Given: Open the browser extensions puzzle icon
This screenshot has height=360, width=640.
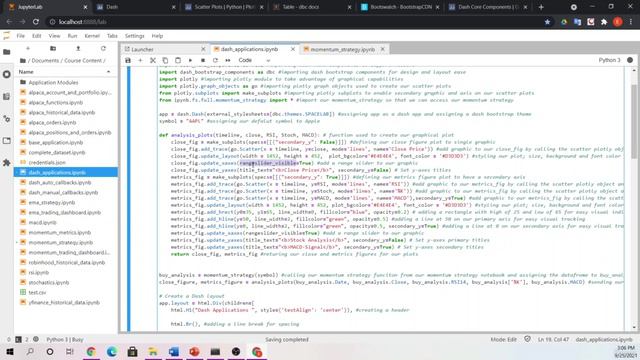Looking at the screenshot, I should (x=604, y=22).
